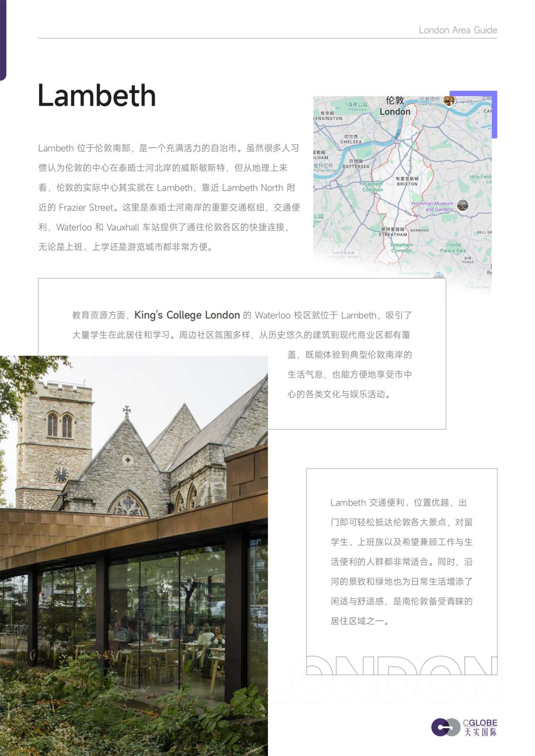535x756 pixels.
Task: Click the cross atop the church gable
Action: (x=127, y=410)
